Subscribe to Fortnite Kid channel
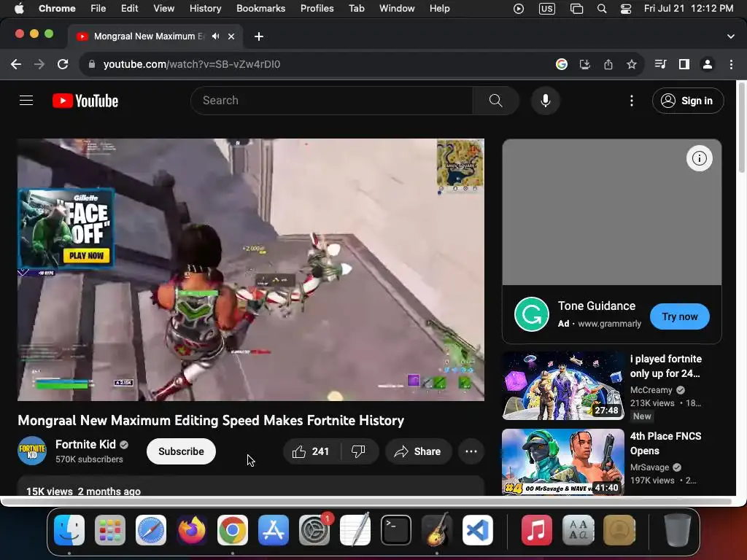Image resolution: width=747 pixels, height=560 pixels. tap(181, 451)
